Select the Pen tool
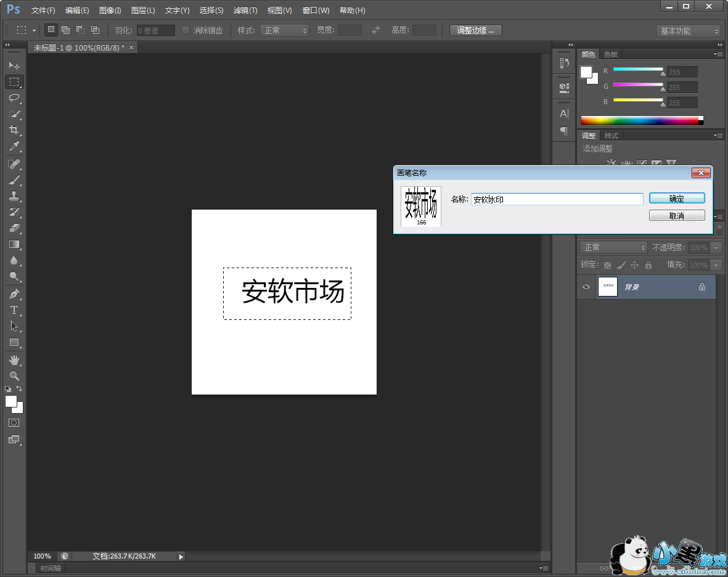 coord(14,294)
